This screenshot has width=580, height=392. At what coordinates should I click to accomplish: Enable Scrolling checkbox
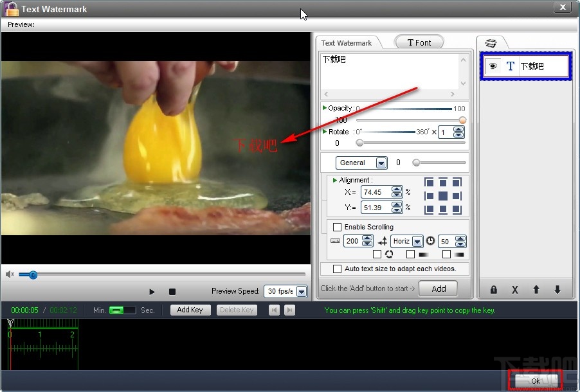(337, 227)
